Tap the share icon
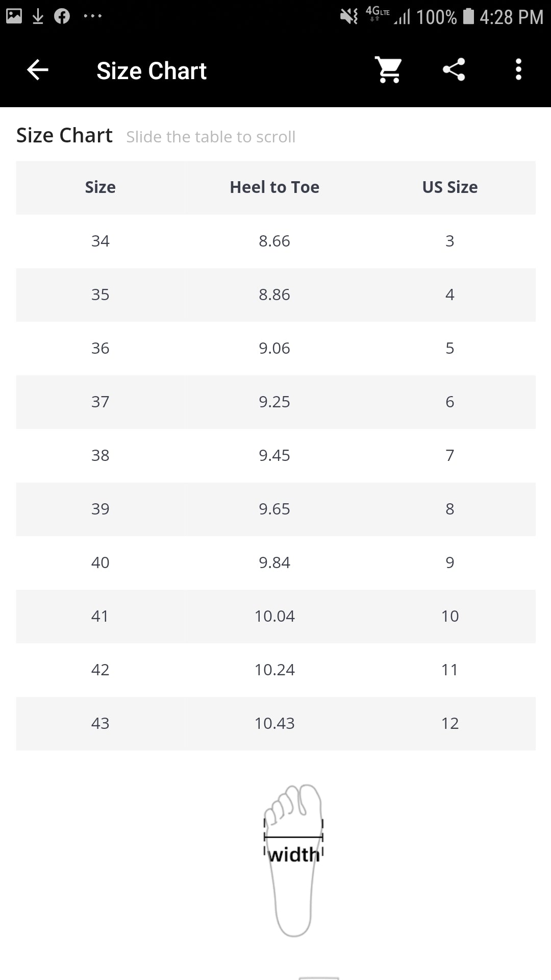551x980 pixels. pos(454,69)
